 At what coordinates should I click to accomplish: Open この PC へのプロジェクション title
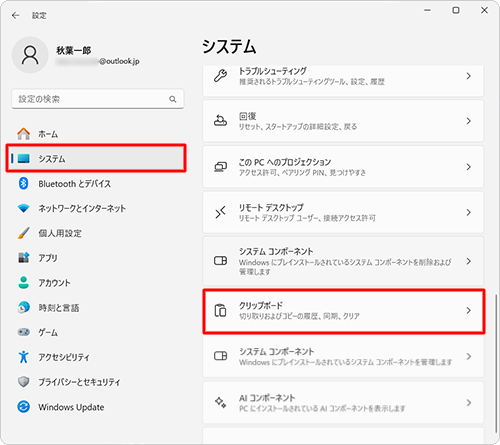[x=285, y=162]
